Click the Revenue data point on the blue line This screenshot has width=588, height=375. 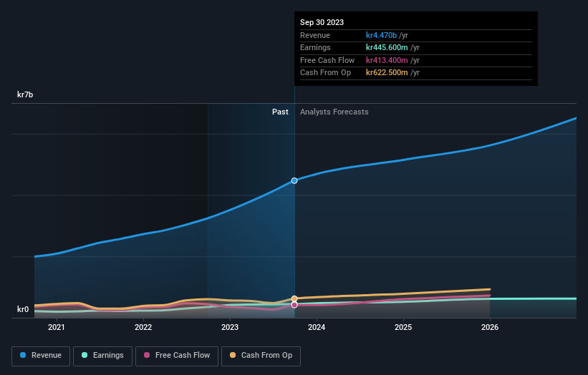(x=294, y=180)
